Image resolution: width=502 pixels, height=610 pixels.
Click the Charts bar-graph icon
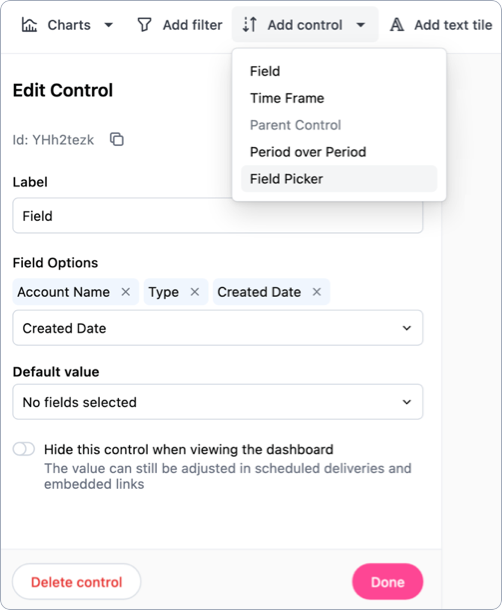click(29, 25)
